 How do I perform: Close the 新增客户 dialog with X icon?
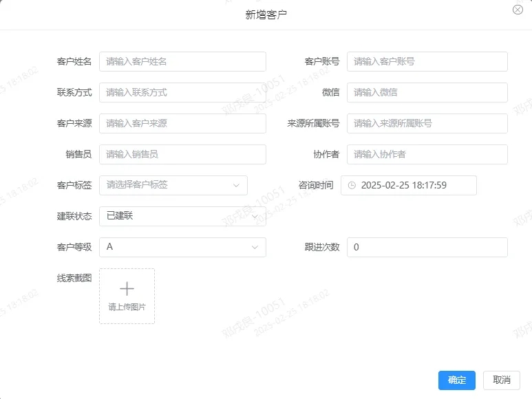(518, 10)
